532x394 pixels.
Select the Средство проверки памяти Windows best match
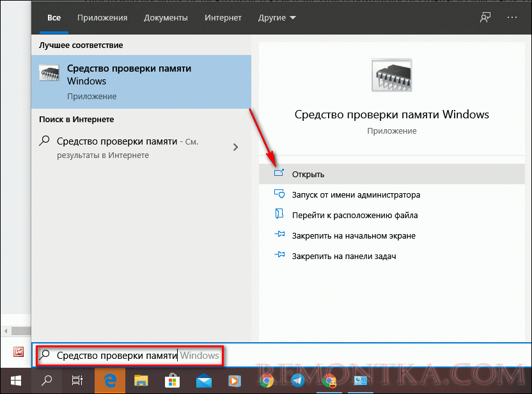click(x=141, y=82)
